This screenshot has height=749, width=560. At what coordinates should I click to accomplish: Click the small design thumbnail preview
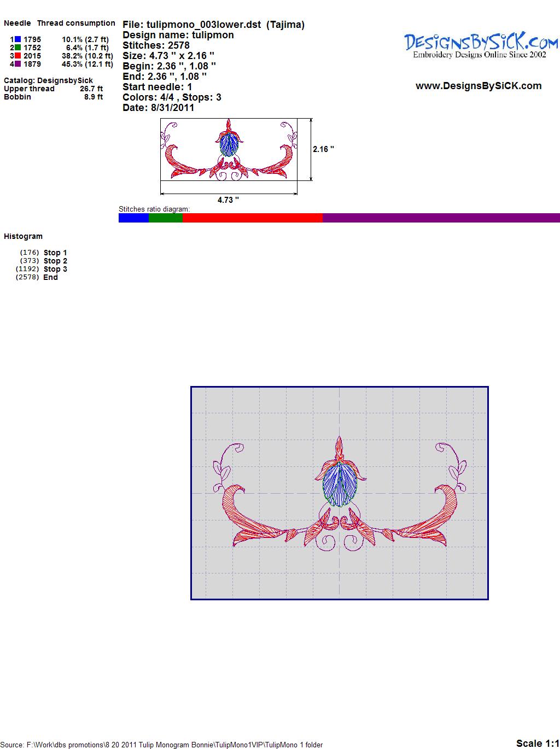point(229,149)
